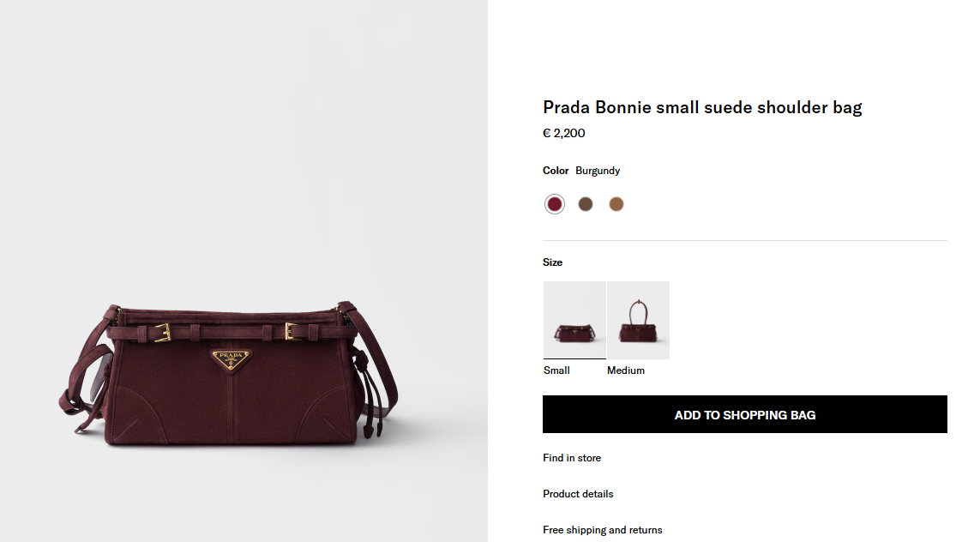The width and height of the screenshot is (980, 542).
Task: Click the Prada Bonnie product title
Action: pyautogui.click(x=702, y=107)
